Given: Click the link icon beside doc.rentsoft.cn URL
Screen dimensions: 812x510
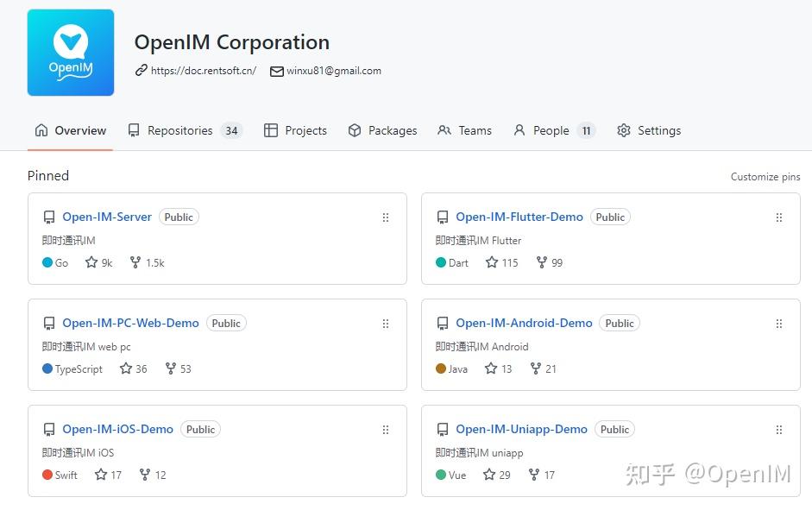Looking at the screenshot, I should click(141, 71).
